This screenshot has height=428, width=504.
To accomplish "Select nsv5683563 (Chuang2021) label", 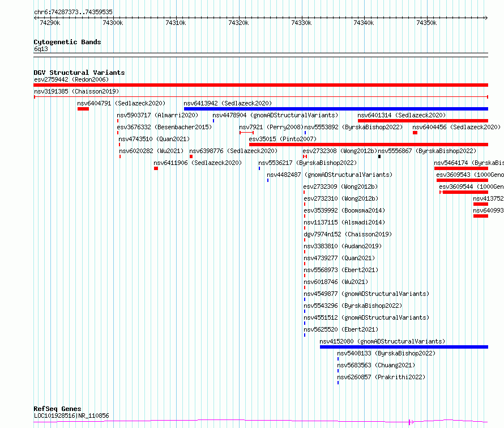I will pyautogui.click(x=376, y=365).
